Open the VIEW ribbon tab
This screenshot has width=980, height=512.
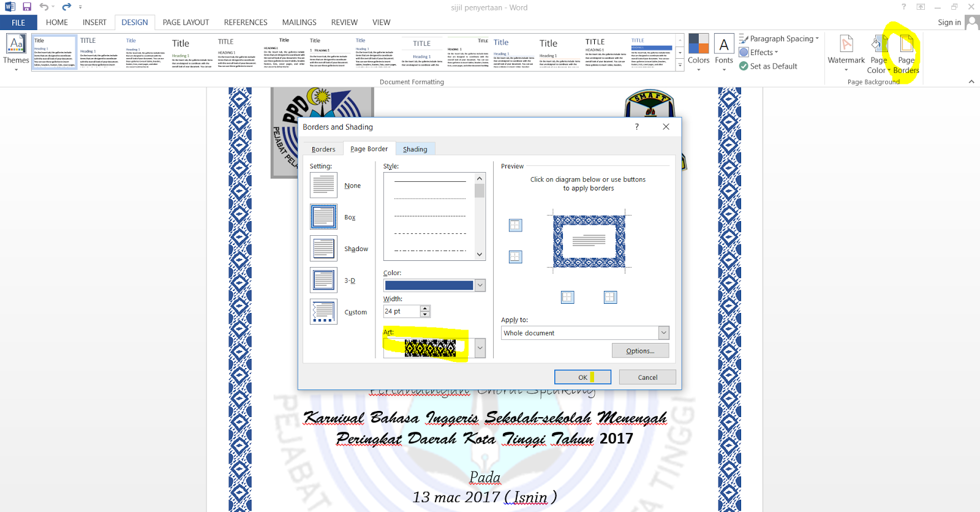[381, 23]
